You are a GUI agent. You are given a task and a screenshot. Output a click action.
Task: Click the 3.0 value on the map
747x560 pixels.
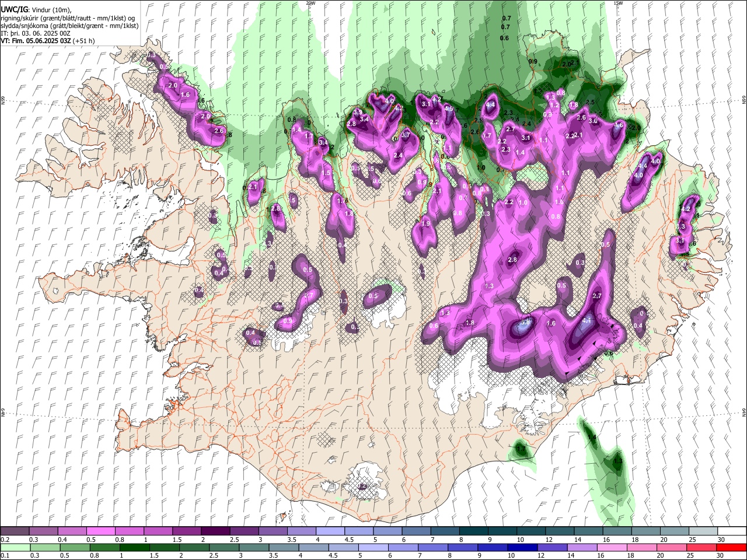click(x=593, y=121)
